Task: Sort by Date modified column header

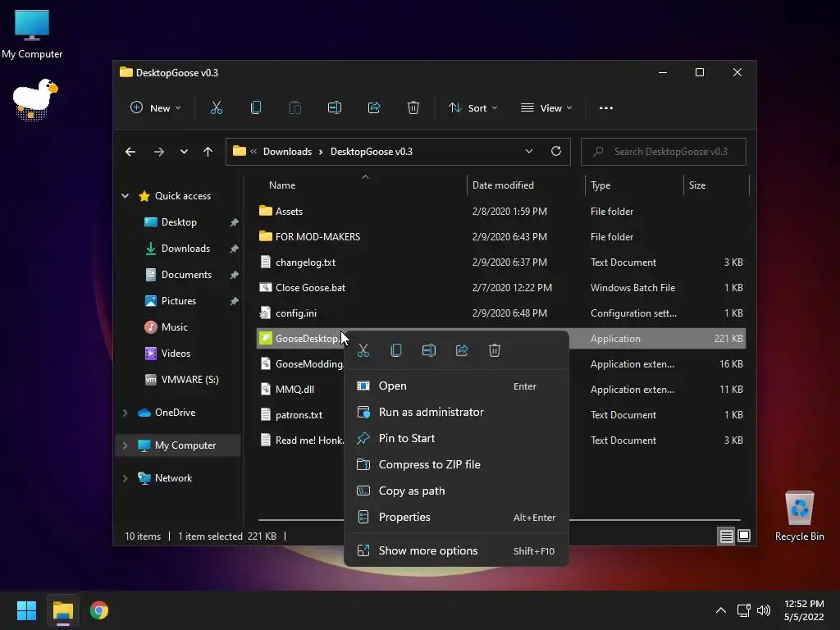Action: click(503, 185)
